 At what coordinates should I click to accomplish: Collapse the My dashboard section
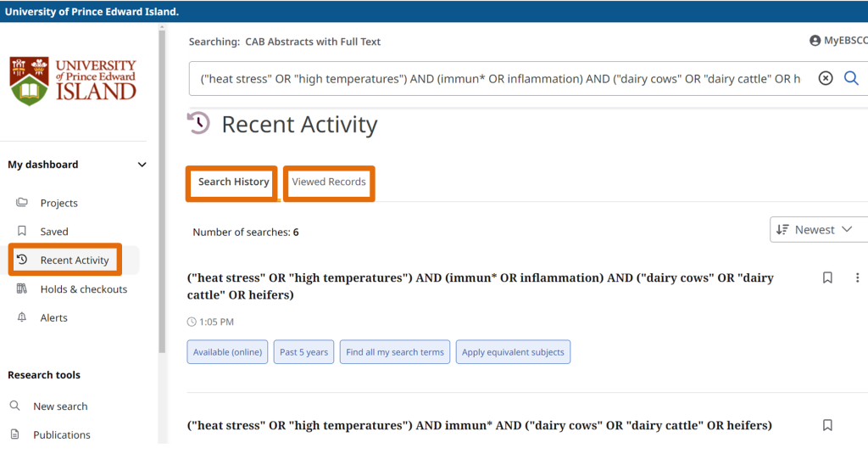(142, 165)
